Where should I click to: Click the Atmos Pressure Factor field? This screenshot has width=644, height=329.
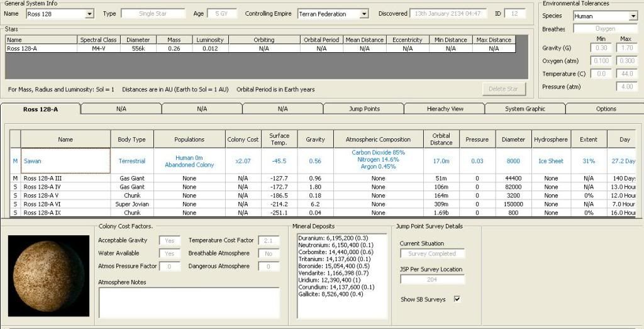tap(170, 266)
